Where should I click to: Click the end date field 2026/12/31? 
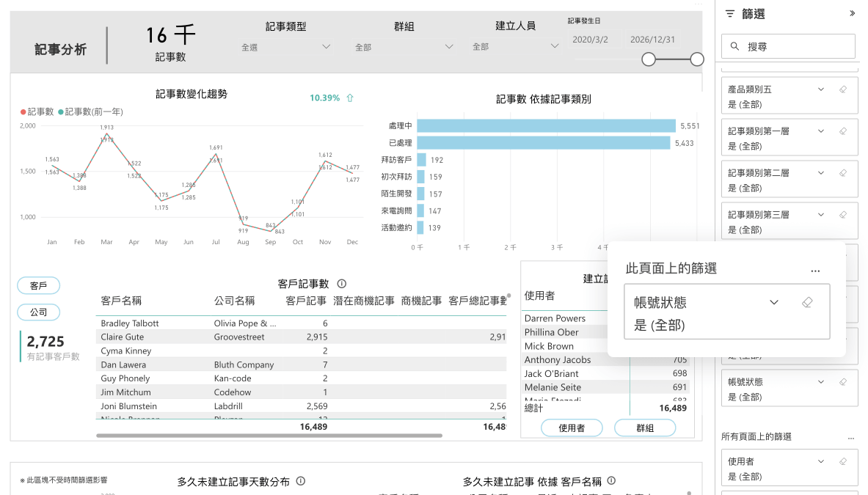[x=653, y=40]
